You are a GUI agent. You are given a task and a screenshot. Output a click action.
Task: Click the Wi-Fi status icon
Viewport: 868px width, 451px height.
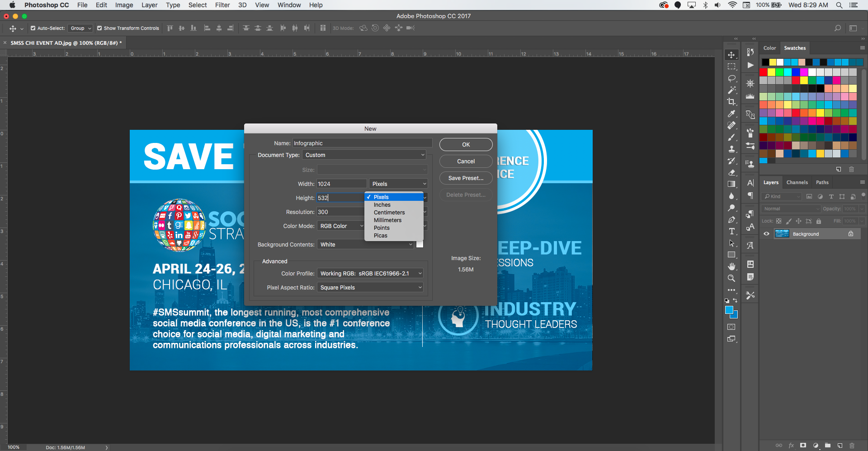(732, 5)
